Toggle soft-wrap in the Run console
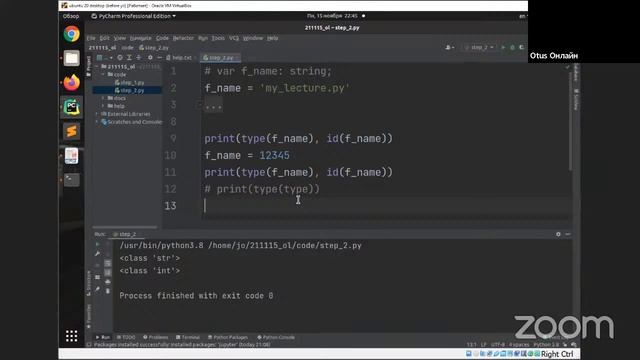Viewport: 640px width, 360px height. (108, 264)
